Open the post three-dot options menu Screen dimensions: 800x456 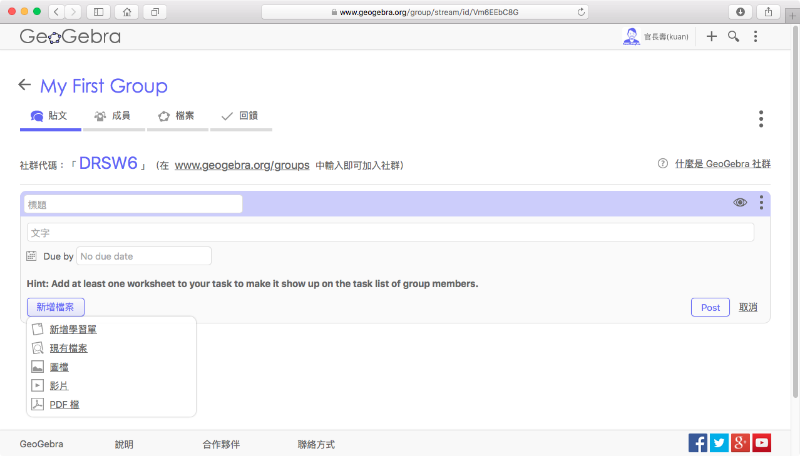pyautogui.click(x=761, y=202)
